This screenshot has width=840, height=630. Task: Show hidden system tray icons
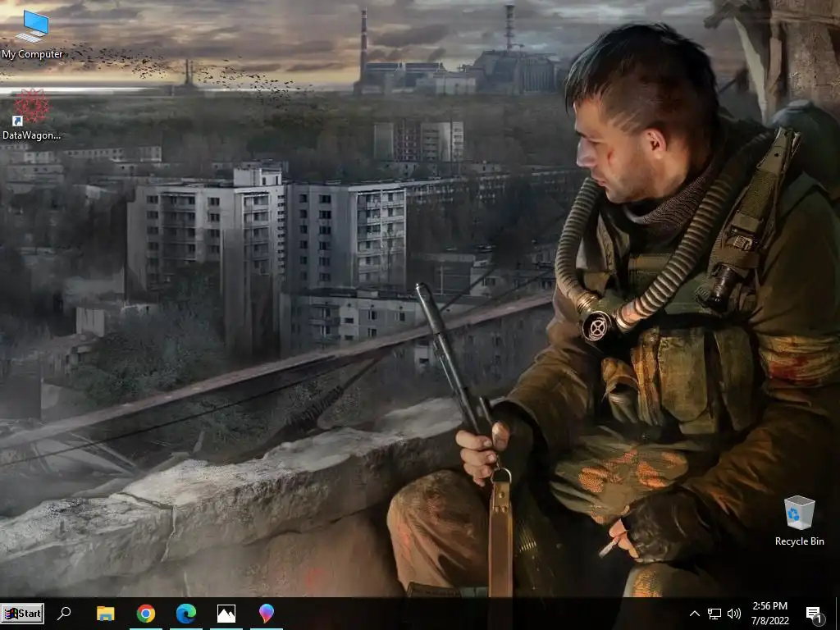coord(694,614)
